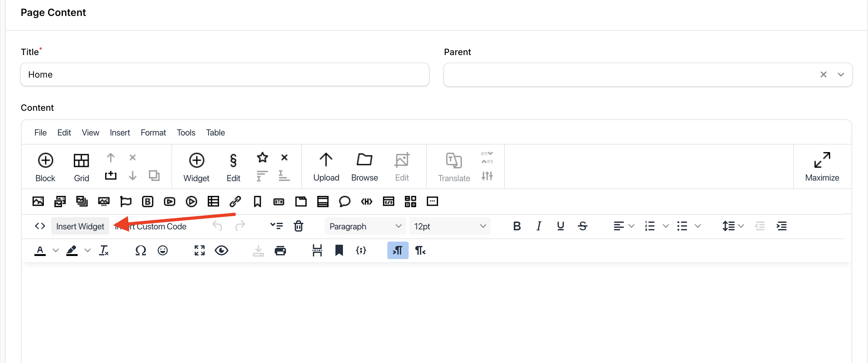Insert a QR code widget
This screenshot has width=868, height=363.
pyautogui.click(x=410, y=202)
